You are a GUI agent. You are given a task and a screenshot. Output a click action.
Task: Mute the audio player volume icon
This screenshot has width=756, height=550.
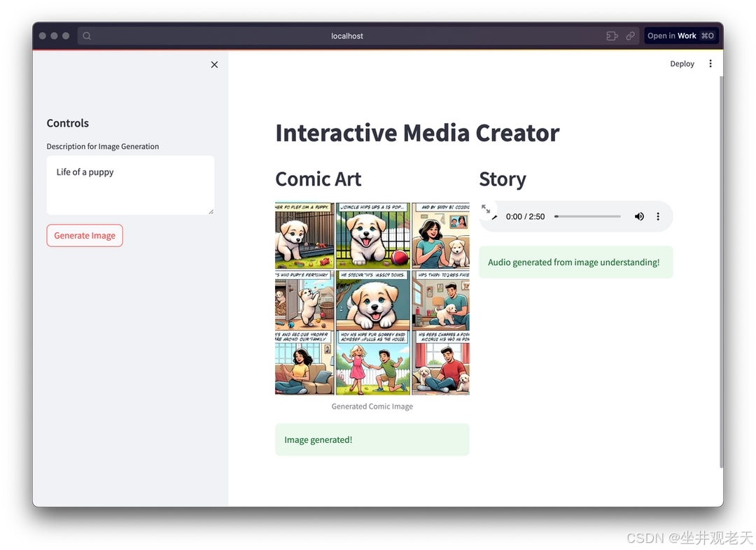[639, 216]
